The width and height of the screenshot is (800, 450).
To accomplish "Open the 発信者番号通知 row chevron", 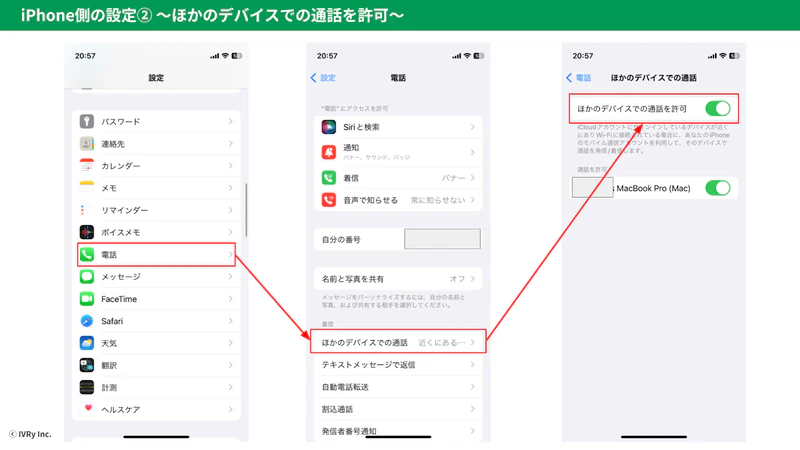I will point(472,431).
